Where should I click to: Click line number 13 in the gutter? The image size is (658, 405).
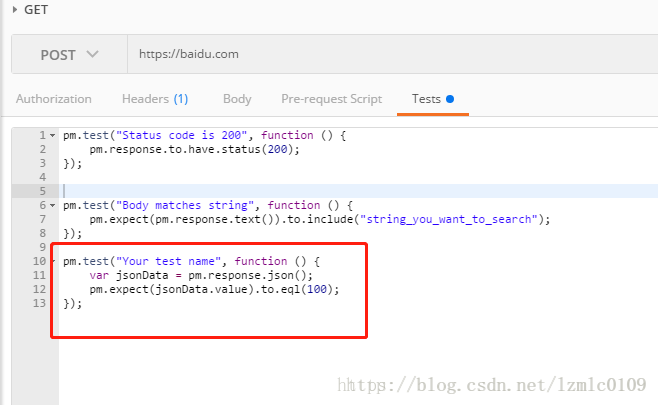pos(39,303)
